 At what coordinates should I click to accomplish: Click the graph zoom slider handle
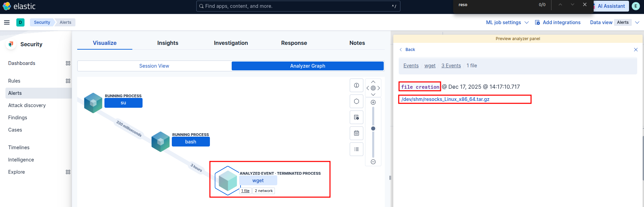click(x=373, y=128)
